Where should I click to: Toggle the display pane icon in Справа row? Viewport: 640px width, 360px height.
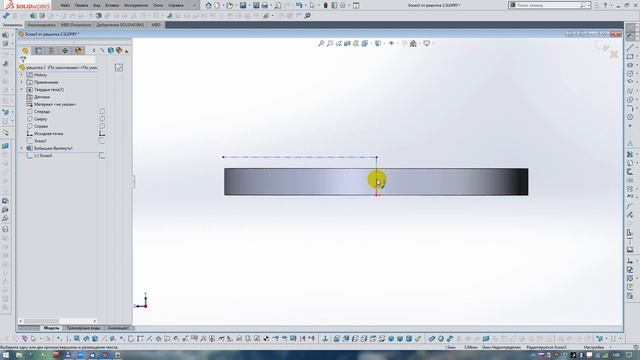102,126
